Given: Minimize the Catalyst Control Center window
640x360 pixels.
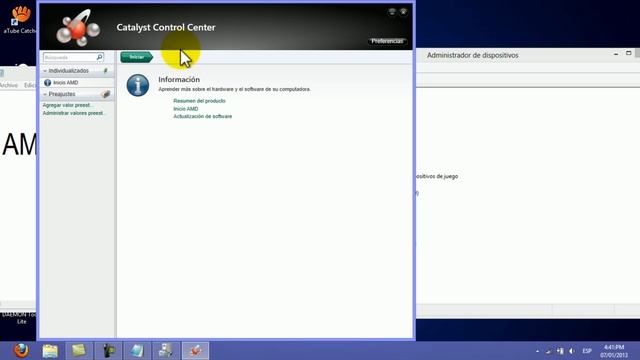Looking at the screenshot, I should [x=392, y=11].
